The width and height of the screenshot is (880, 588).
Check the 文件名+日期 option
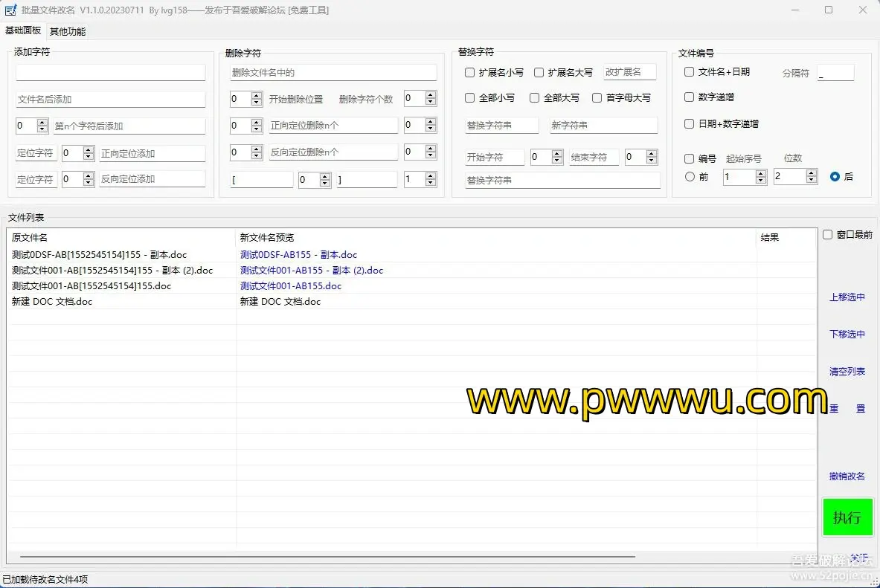(690, 72)
